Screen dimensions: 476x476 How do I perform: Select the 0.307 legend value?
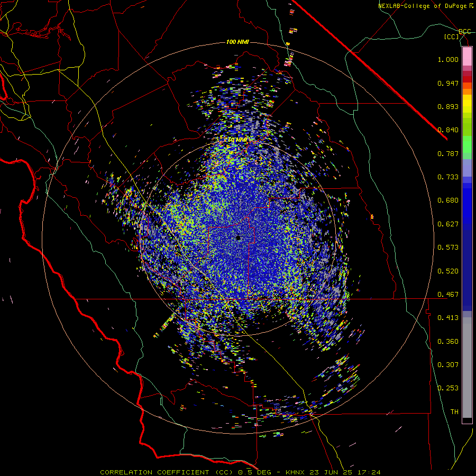coord(448,365)
